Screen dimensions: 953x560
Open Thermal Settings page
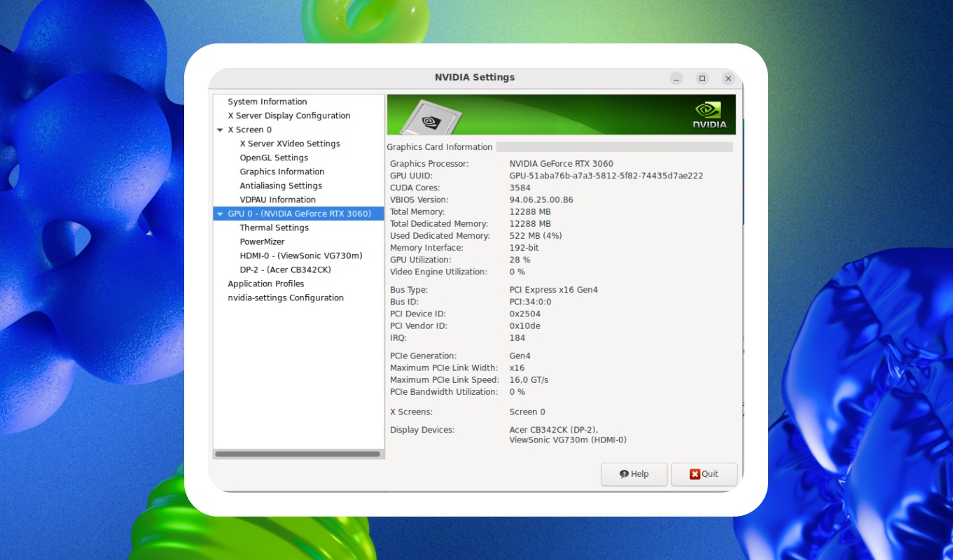[274, 227]
